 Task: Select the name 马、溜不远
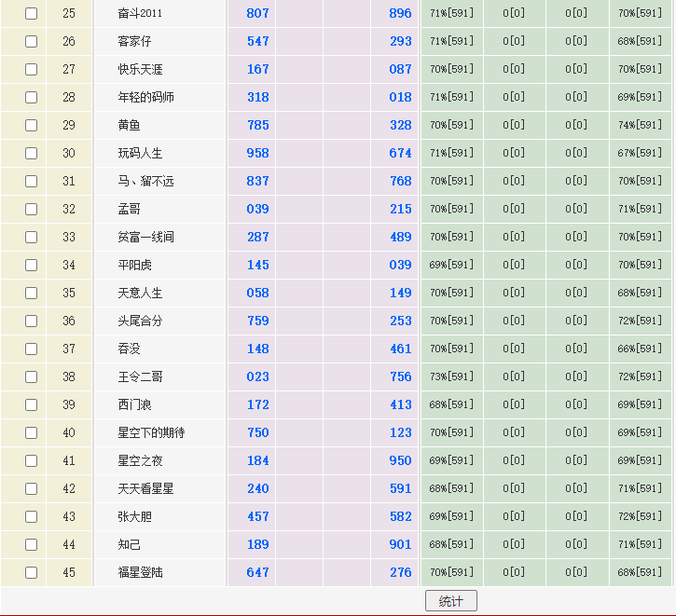click(145, 182)
